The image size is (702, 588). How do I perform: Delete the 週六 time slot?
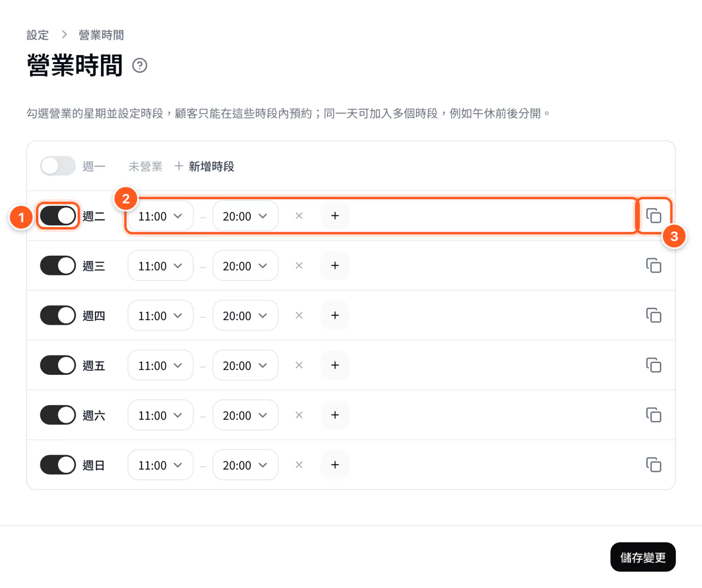(299, 415)
